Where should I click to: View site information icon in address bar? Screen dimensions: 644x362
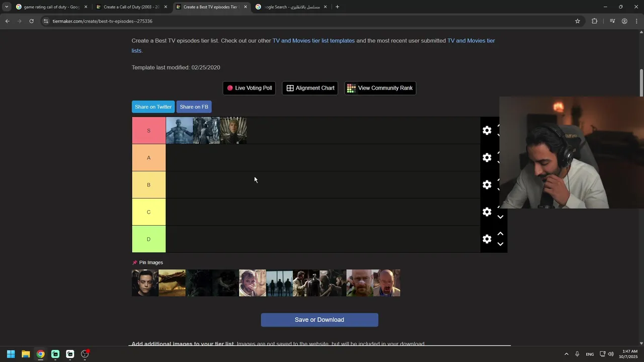(46, 21)
